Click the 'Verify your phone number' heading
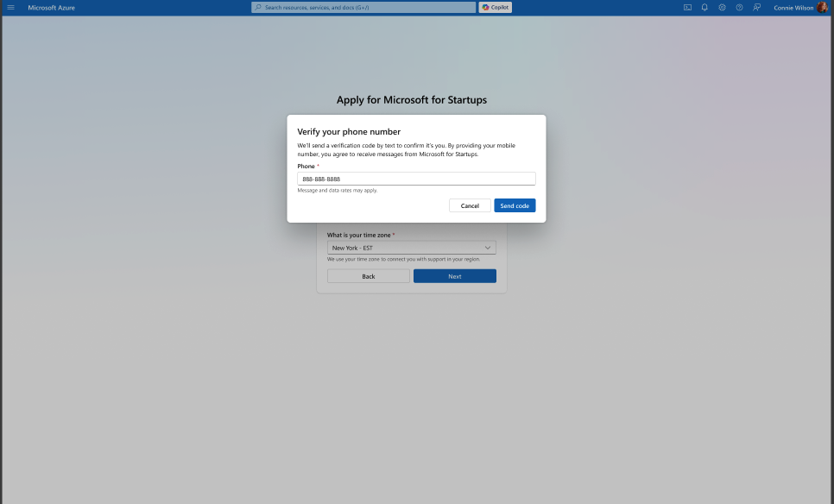 pyautogui.click(x=349, y=132)
